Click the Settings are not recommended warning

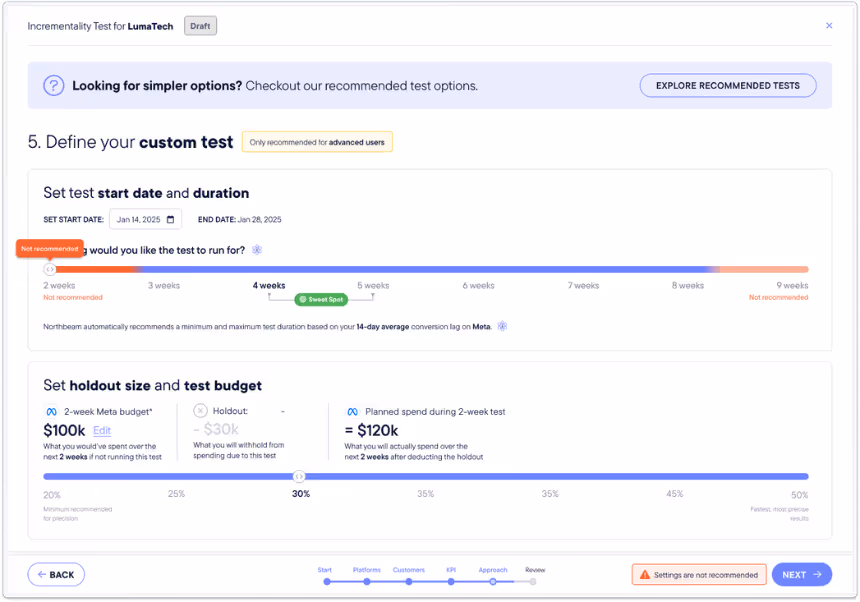pos(699,575)
